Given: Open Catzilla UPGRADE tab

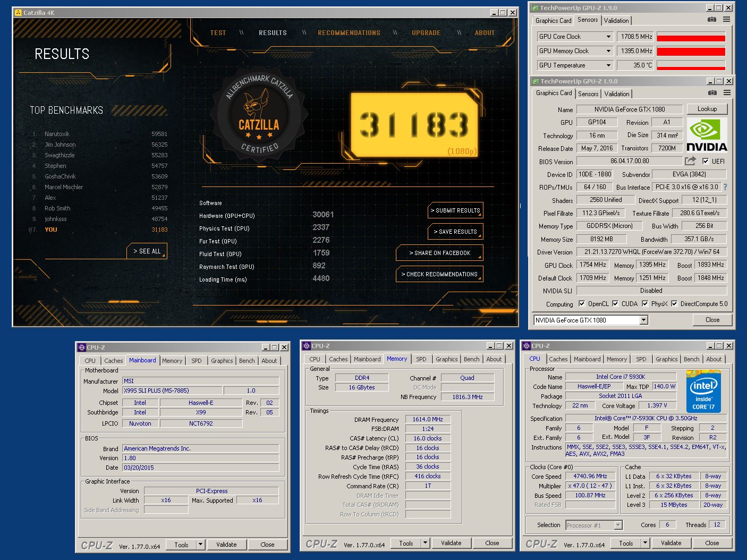Looking at the screenshot, I should click(426, 33).
